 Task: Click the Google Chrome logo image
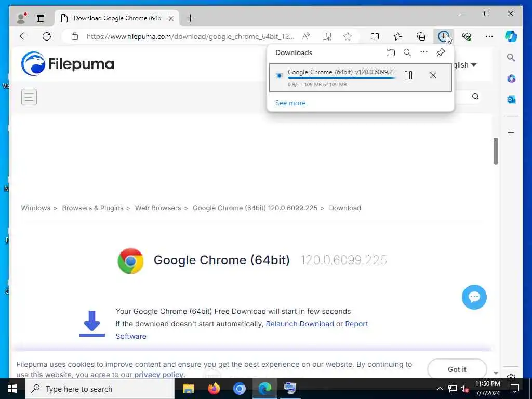130,261
